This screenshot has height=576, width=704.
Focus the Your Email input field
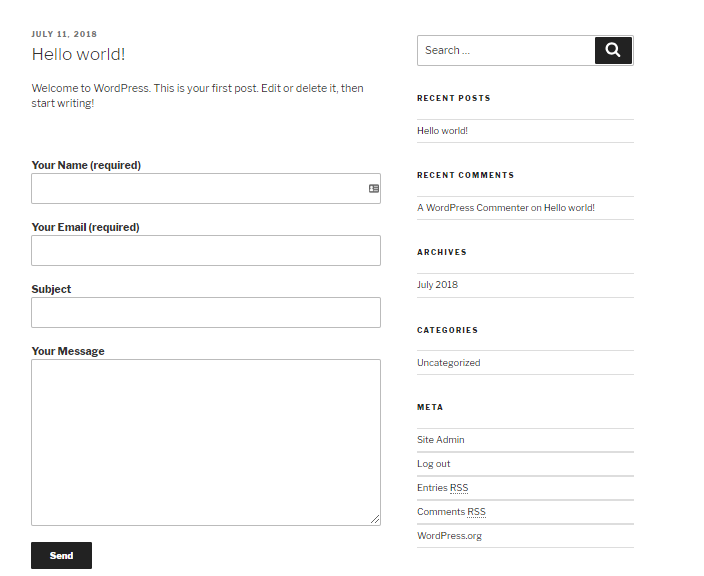pos(206,251)
